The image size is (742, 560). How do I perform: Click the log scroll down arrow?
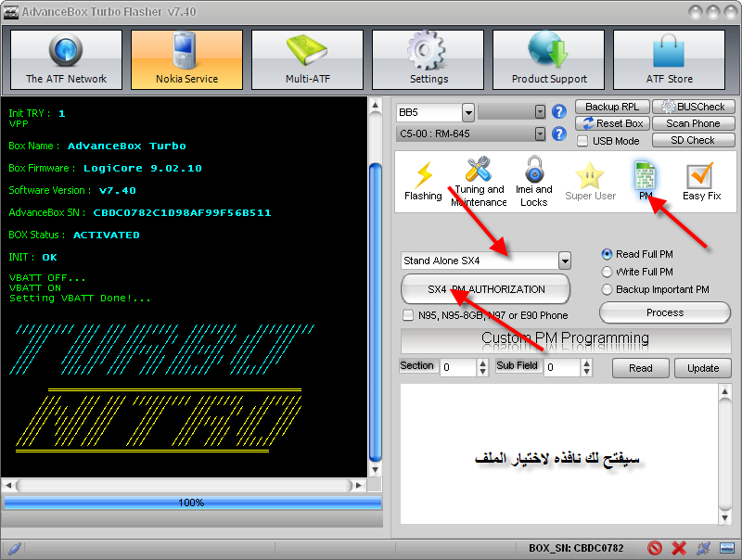pyautogui.click(x=376, y=470)
